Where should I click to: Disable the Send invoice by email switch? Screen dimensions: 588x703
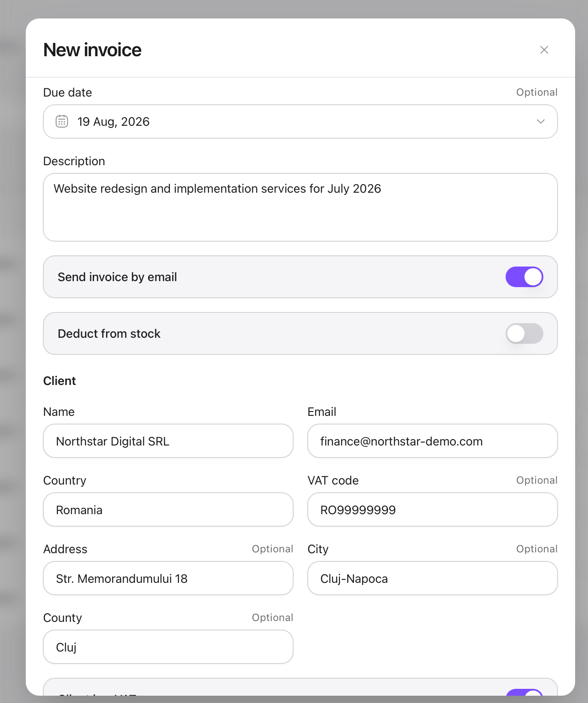pyautogui.click(x=524, y=277)
